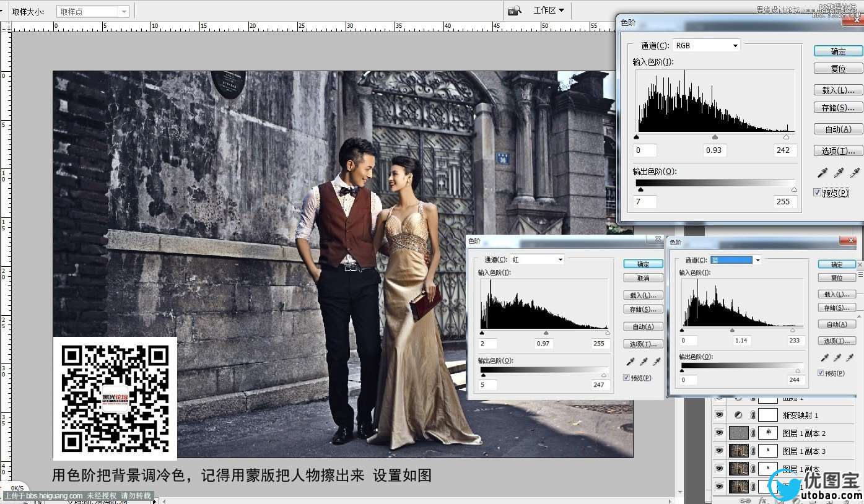This screenshot has height=504, width=864.
Task: Pick gray point eyedropper in blue channel dialog
Action: coord(838,358)
